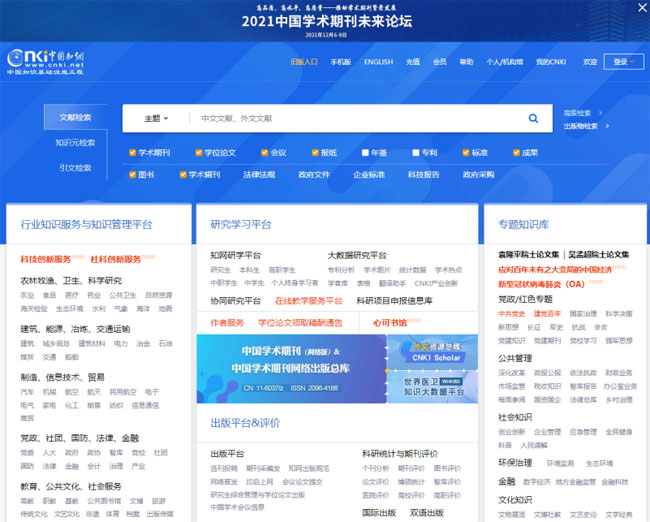The image size is (650, 522).
Task: Click the 2021中国学术期刊未来论坛 banner
Action: 327,21
